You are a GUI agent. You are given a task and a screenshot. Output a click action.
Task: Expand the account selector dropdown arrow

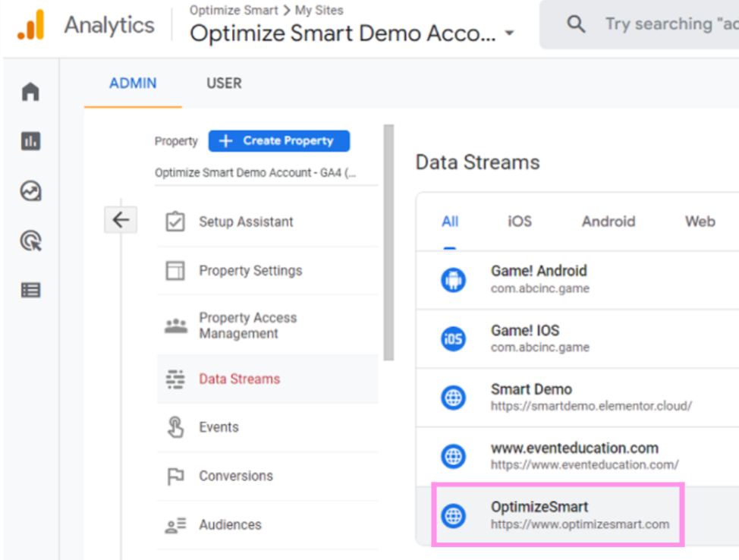[x=509, y=34]
